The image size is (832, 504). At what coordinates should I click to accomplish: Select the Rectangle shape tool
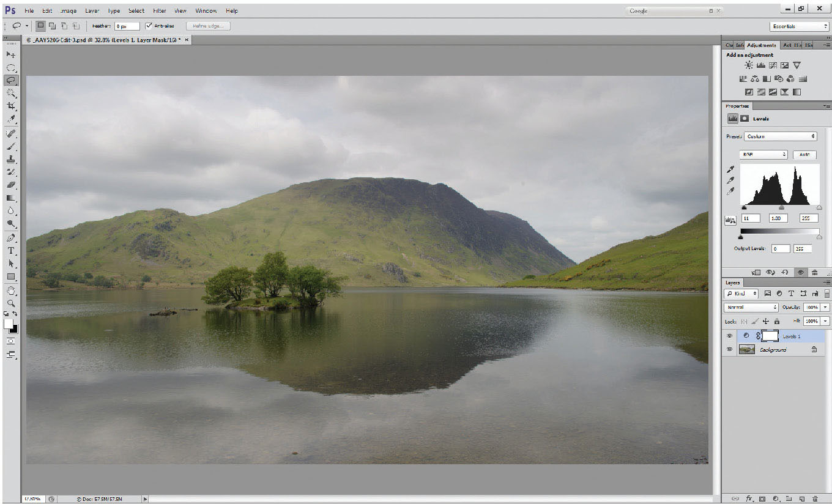(11, 276)
